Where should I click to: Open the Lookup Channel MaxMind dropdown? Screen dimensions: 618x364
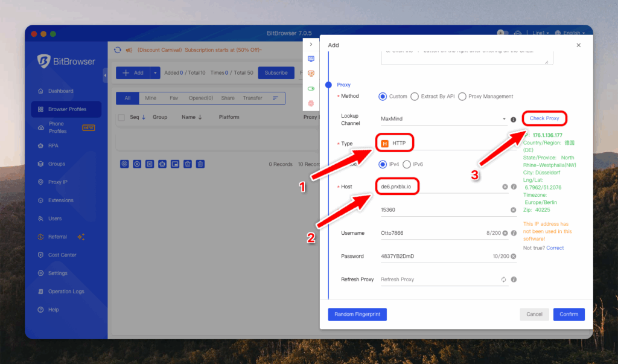444,119
